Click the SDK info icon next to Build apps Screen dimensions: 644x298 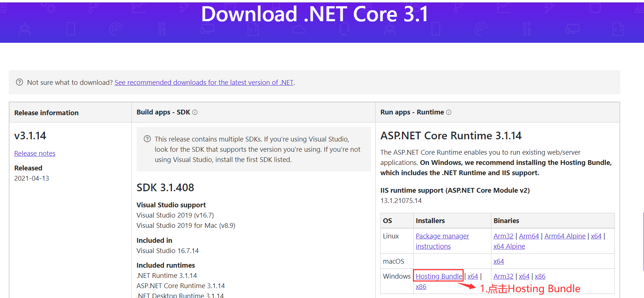(x=195, y=112)
